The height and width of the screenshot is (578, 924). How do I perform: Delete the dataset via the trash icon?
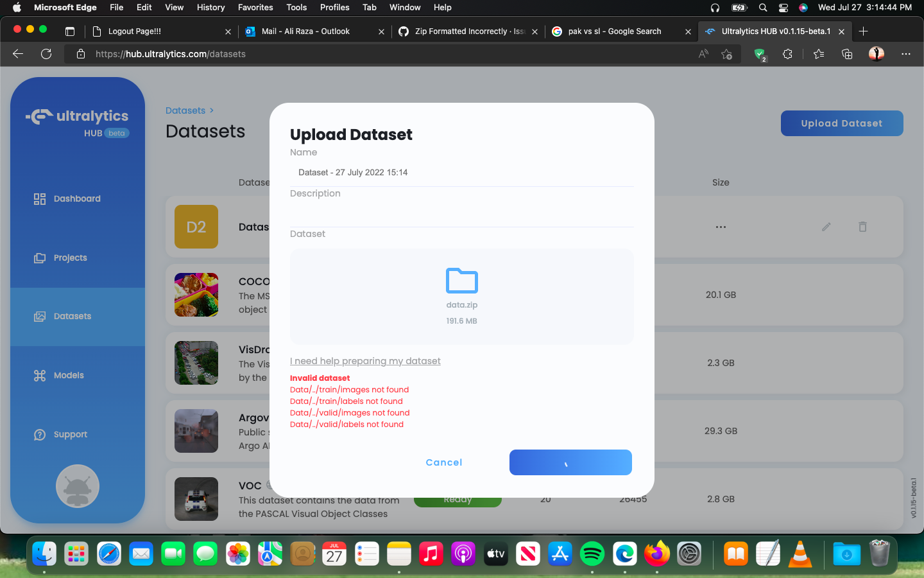pyautogui.click(x=862, y=227)
